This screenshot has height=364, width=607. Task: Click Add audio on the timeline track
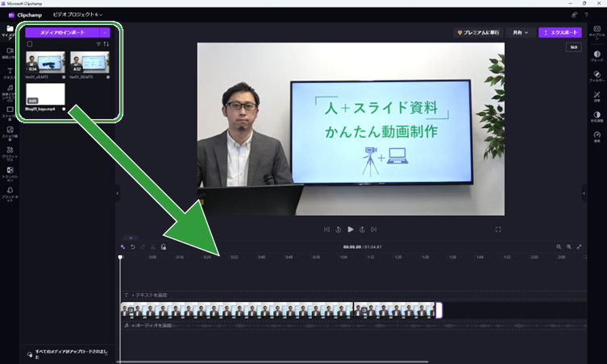[x=152, y=325]
